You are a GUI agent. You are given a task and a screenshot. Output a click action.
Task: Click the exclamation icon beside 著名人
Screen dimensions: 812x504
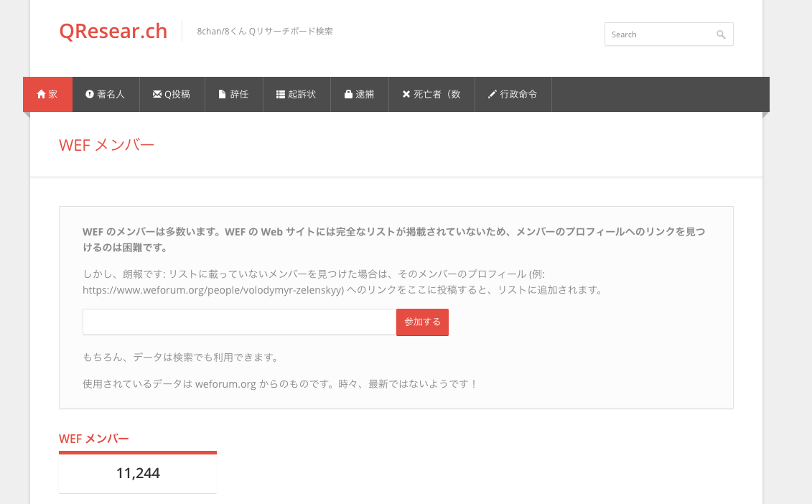(x=90, y=94)
